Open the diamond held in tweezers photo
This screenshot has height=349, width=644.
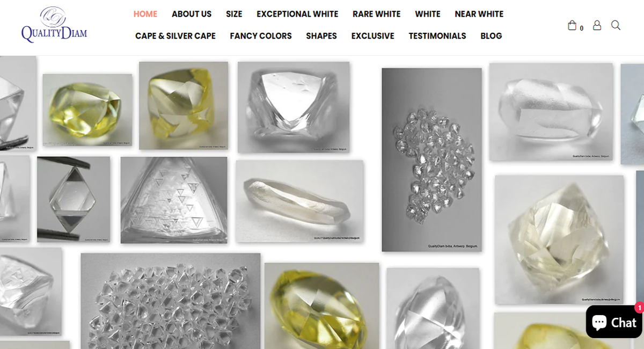74,199
